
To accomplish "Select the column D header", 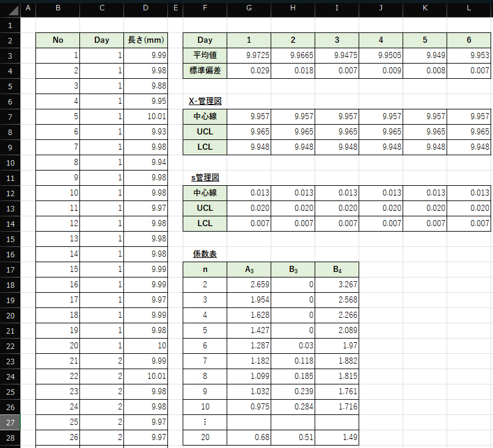I will coord(145,10).
